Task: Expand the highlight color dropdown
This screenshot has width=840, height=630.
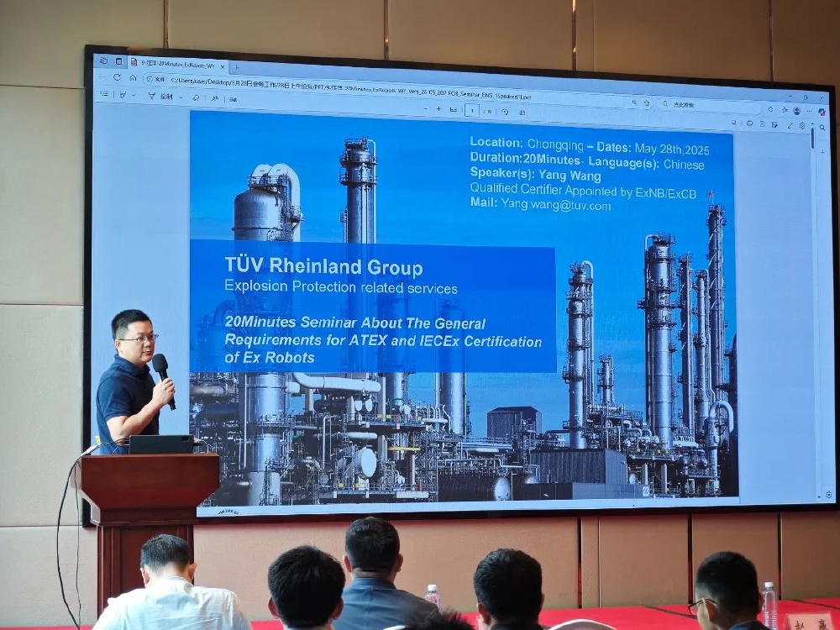Action: click(x=134, y=95)
